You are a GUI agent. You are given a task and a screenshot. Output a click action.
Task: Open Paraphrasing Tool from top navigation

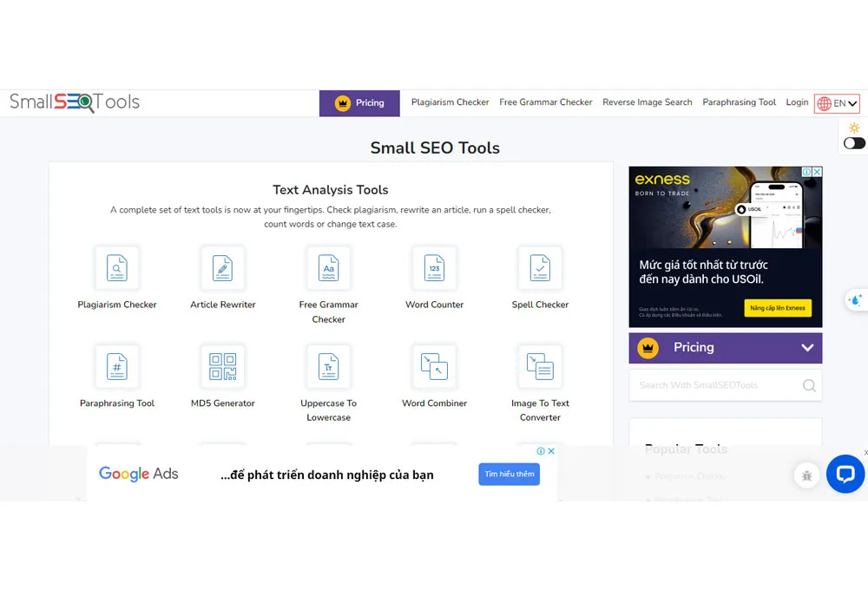739,102
